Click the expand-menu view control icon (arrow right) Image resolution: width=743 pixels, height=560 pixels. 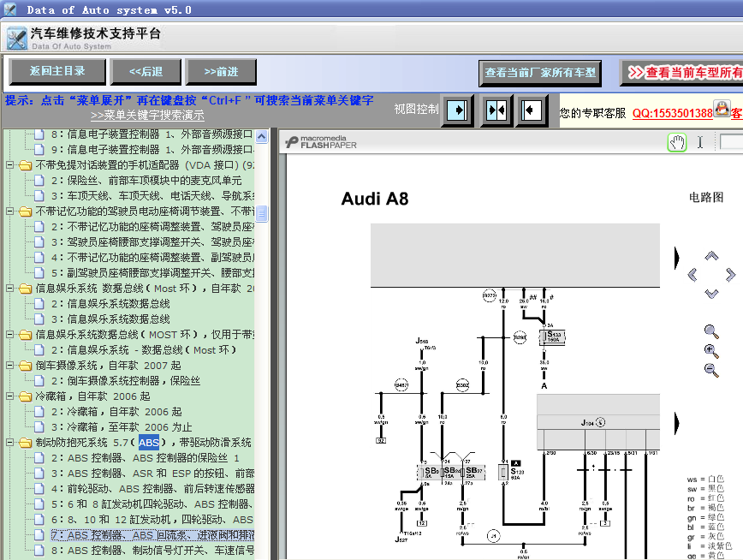click(x=457, y=110)
